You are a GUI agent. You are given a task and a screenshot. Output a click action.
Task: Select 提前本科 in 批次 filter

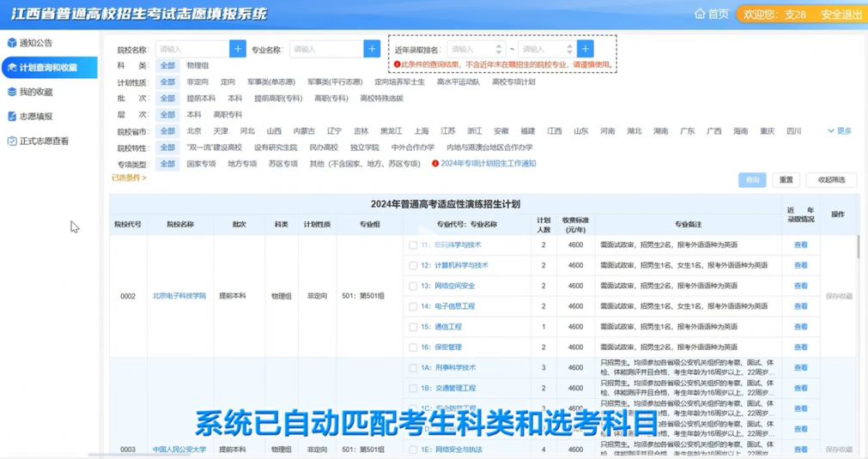pyautogui.click(x=201, y=99)
